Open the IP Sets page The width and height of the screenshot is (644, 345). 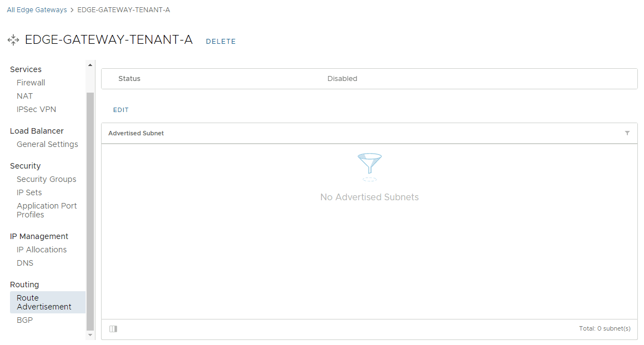click(29, 192)
